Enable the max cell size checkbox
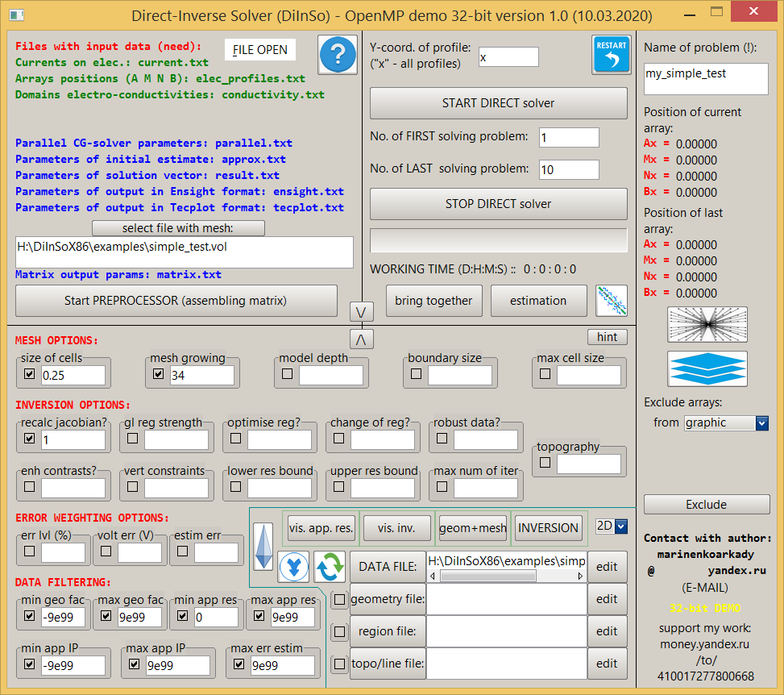784x695 pixels. coord(545,374)
